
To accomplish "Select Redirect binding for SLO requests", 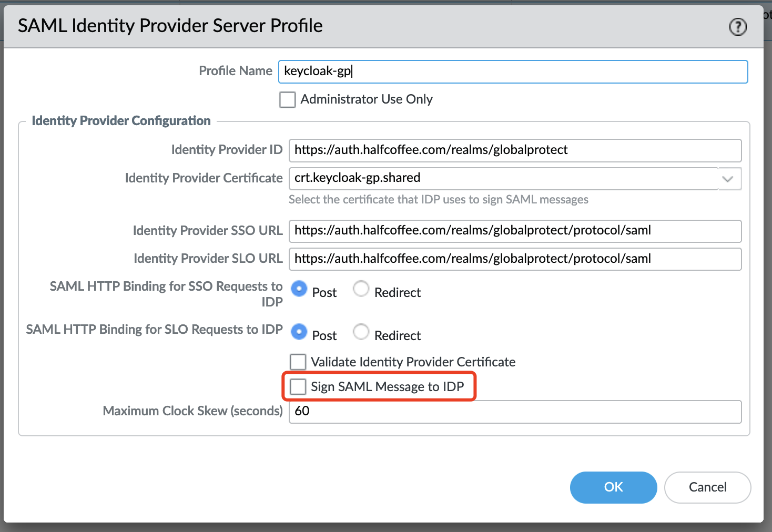I will (x=361, y=331).
